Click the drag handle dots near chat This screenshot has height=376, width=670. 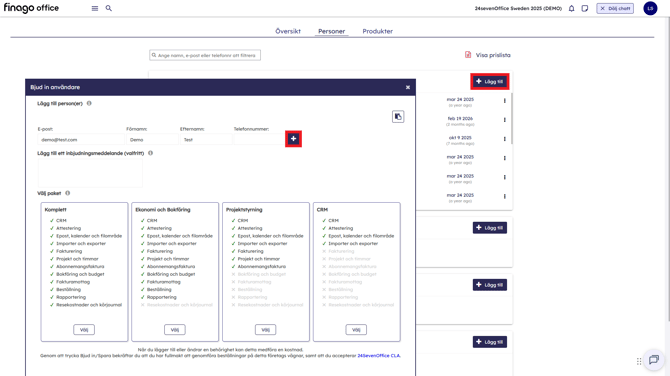639,361
